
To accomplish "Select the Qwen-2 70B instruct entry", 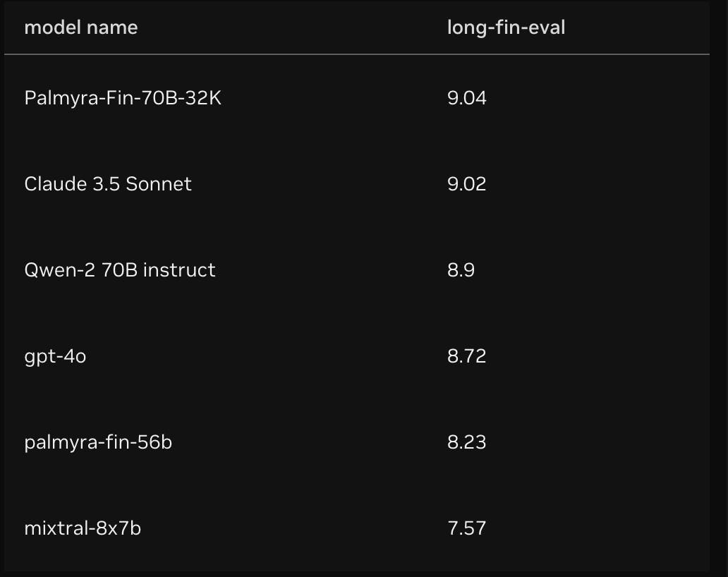I will click(x=120, y=270).
